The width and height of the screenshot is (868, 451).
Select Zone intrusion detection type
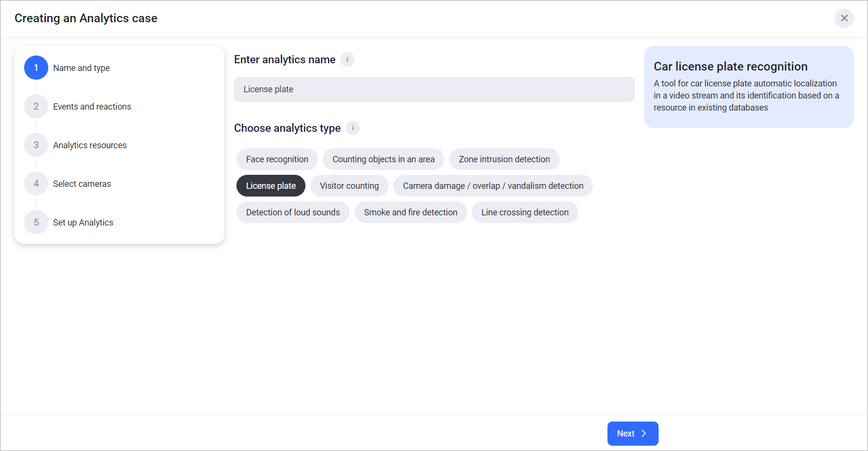pos(504,159)
